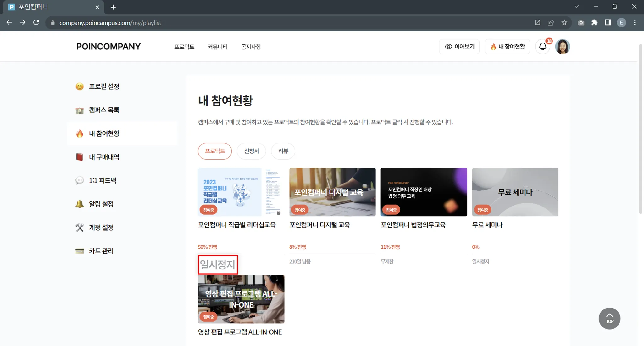This screenshot has width=644, height=346.
Task: Open the 무료 세미나 thumbnail
Action: 515,192
